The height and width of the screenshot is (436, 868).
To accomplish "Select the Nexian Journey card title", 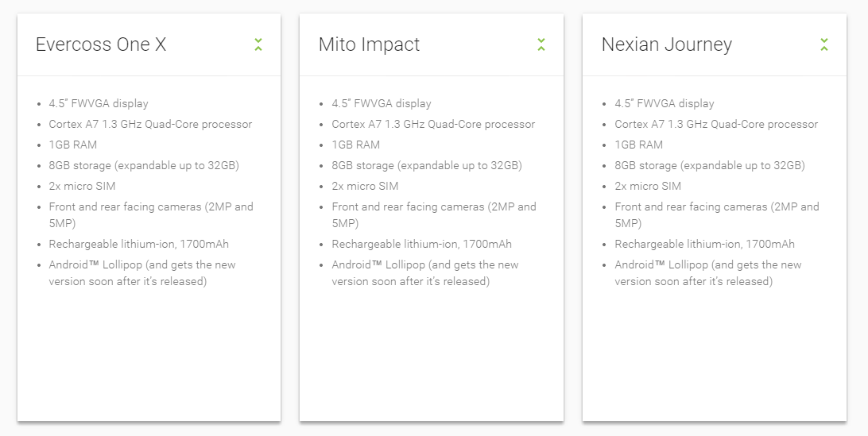I will (666, 44).
